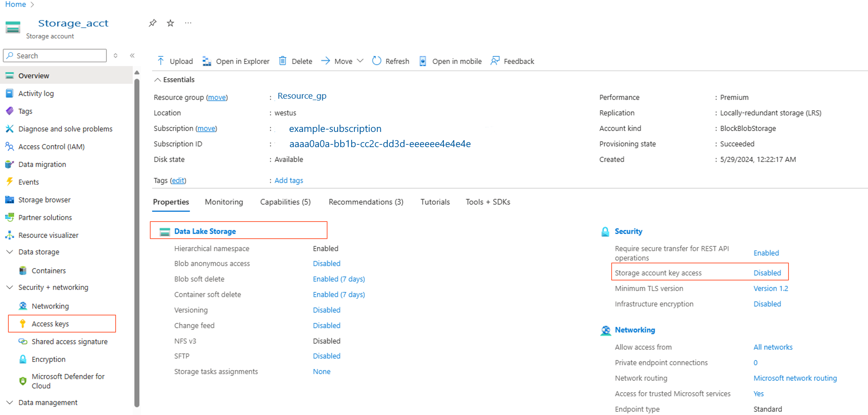Screen dimensions: 868x415
Task: Open the Access keys menu item
Action: (50, 324)
